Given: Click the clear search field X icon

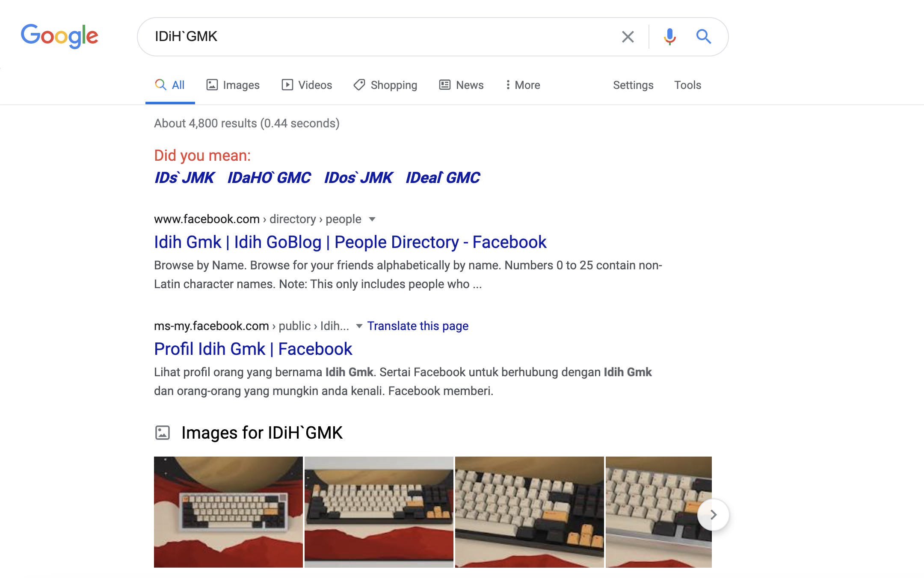Looking at the screenshot, I should click(625, 36).
